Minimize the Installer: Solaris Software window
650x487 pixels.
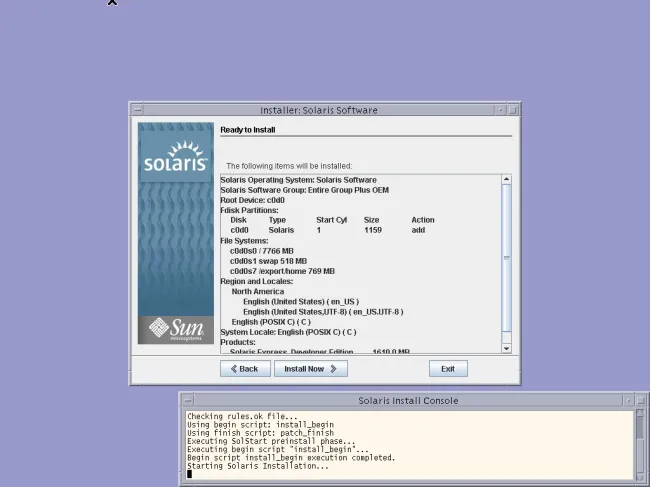(500, 110)
